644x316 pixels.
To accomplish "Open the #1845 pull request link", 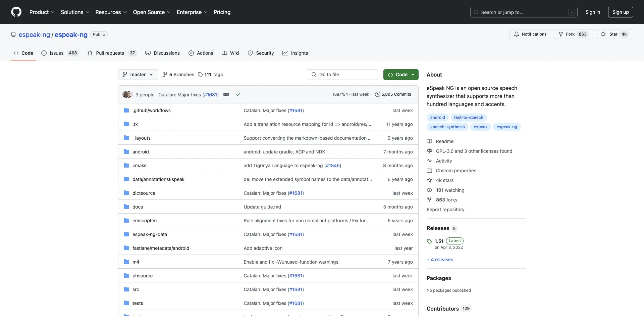I will coord(333,166).
